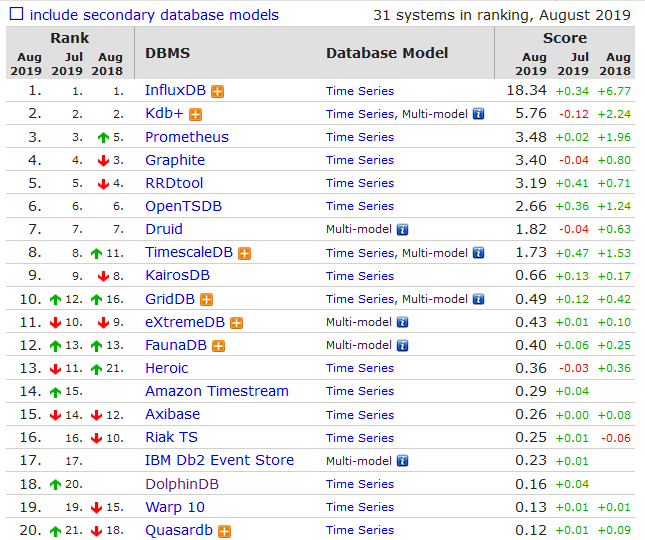The width and height of the screenshot is (645, 540).
Task: Click the info icon in Kdb+ row
Action: coord(478,114)
